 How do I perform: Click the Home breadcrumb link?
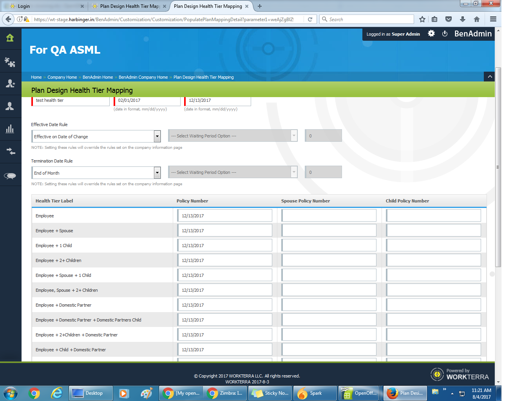(x=36, y=77)
